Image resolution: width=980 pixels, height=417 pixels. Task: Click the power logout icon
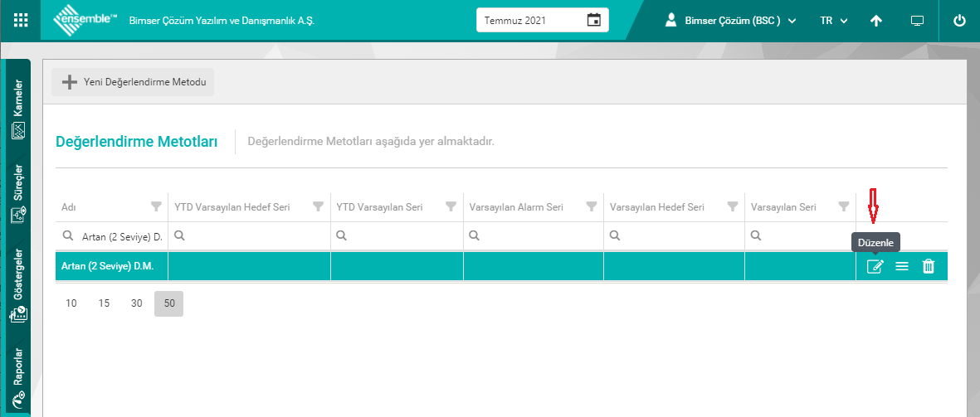[959, 21]
